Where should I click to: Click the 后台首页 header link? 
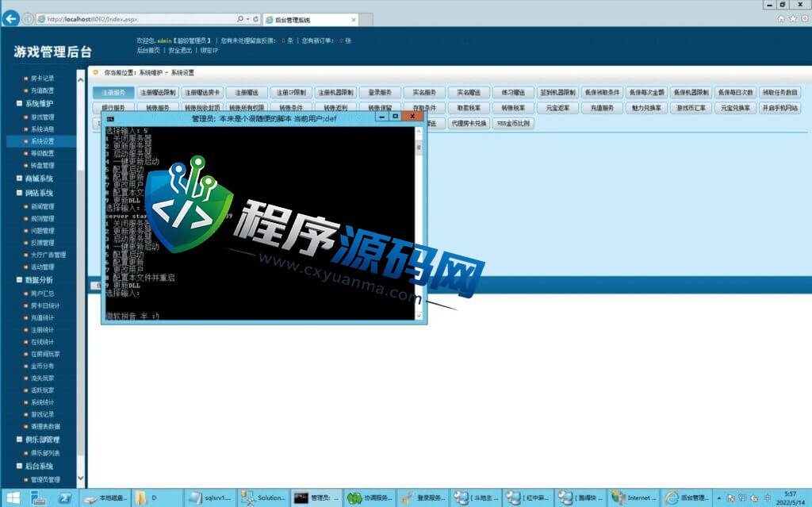[148, 50]
